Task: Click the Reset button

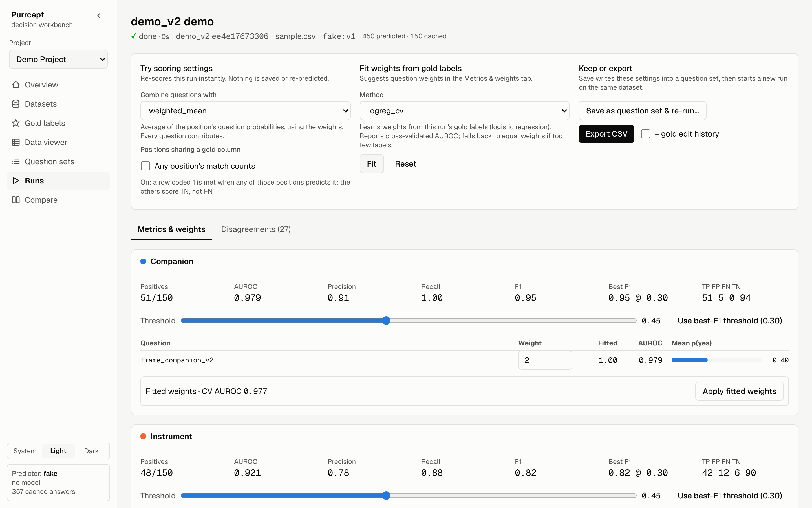Action: click(x=405, y=164)
